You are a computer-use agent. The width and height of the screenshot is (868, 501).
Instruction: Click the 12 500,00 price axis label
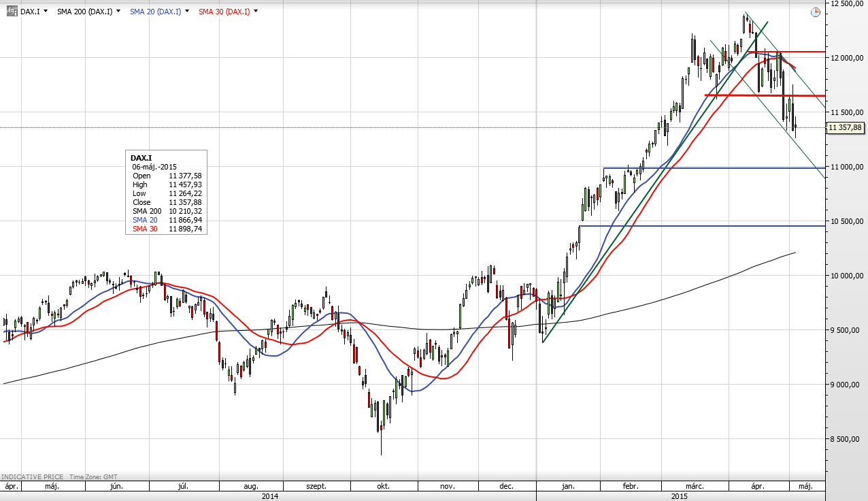(846, 4)
